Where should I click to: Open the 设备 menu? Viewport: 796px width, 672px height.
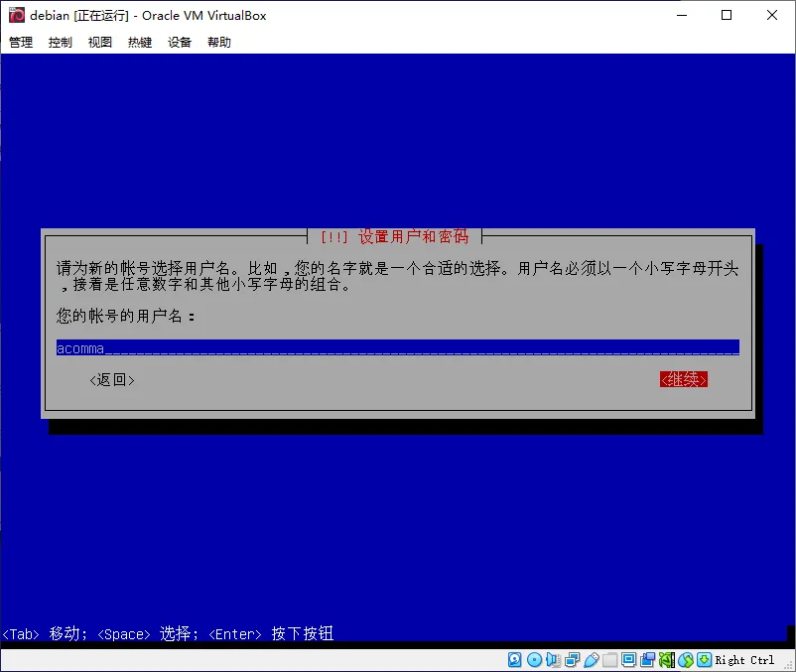pos(180,42)
